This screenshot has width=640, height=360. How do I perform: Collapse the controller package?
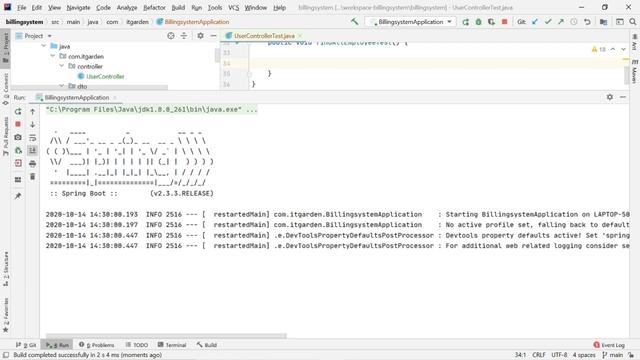point(62,66)
